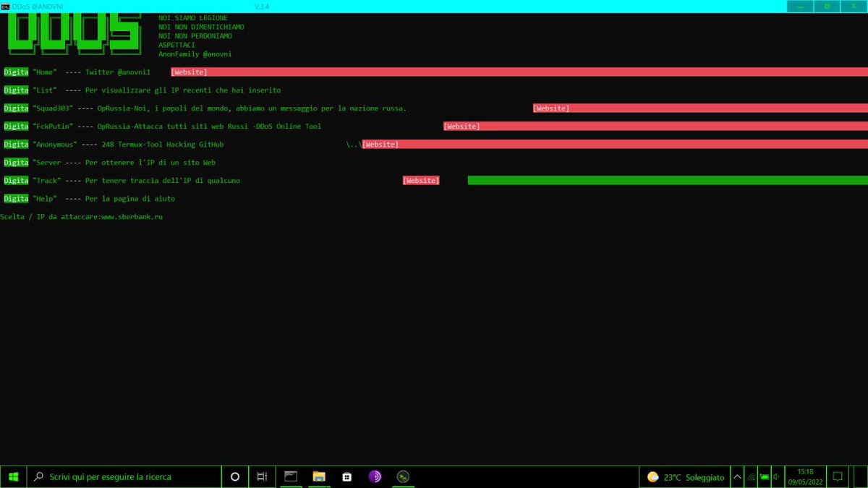Click the 'AnonFamily @anovni' banner line
The width and height of the screenshot is (868, 488).
(x=195, y=54)
